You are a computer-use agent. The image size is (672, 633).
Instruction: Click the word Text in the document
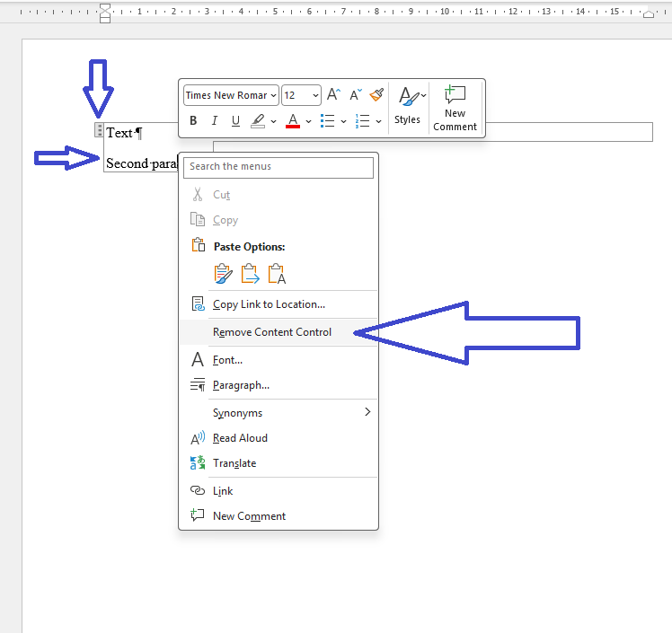point(119,133)
